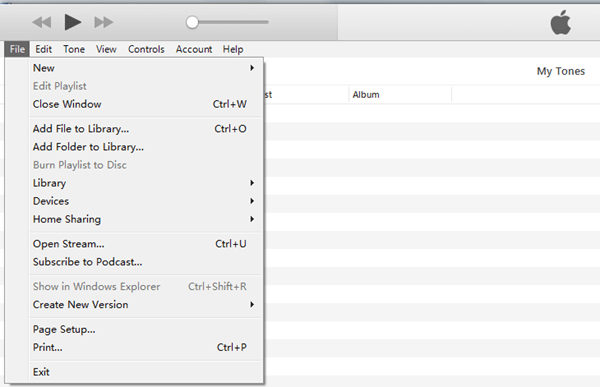Viewport: 600px width, 387px height.
Task: Click the Album column header
Action: pyautogui.click(x=400, y=95)
